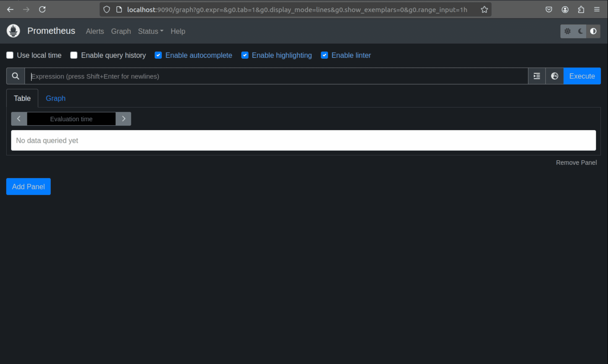Viewport: 608px width, 364px height.
Task: Select the Table tab
Action: [x=22, y=98]
